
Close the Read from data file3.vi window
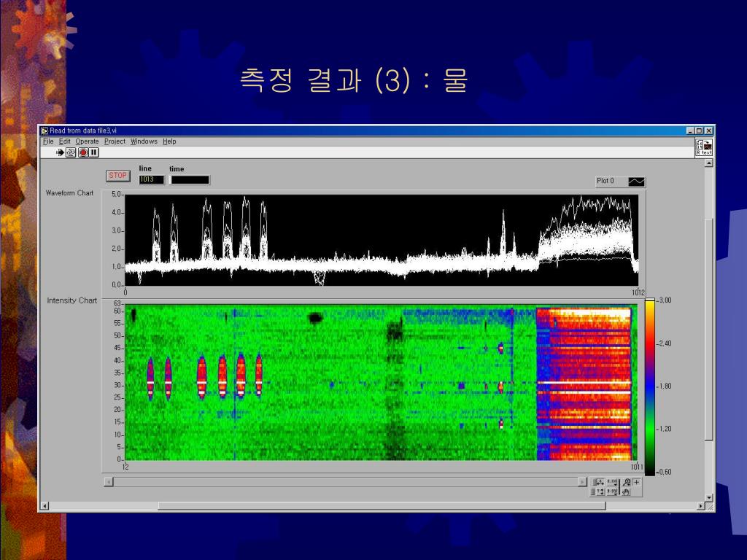(x=709, y=131)
